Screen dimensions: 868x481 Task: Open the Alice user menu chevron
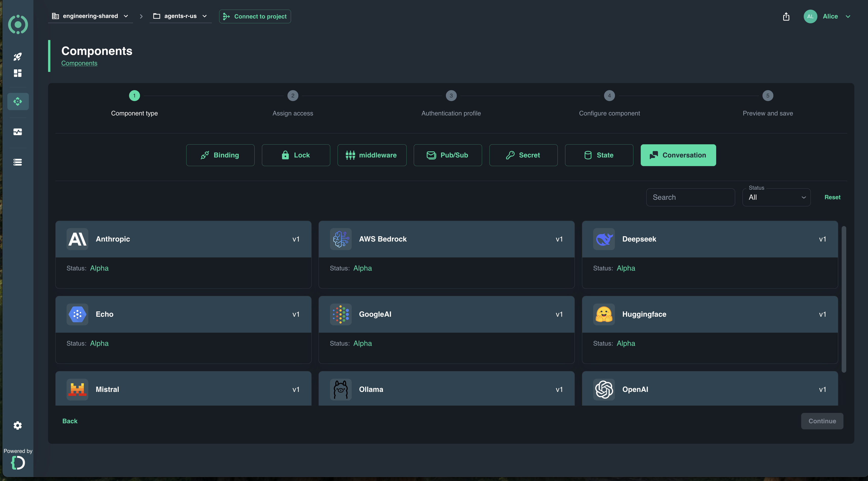click(x=848, y=16)
